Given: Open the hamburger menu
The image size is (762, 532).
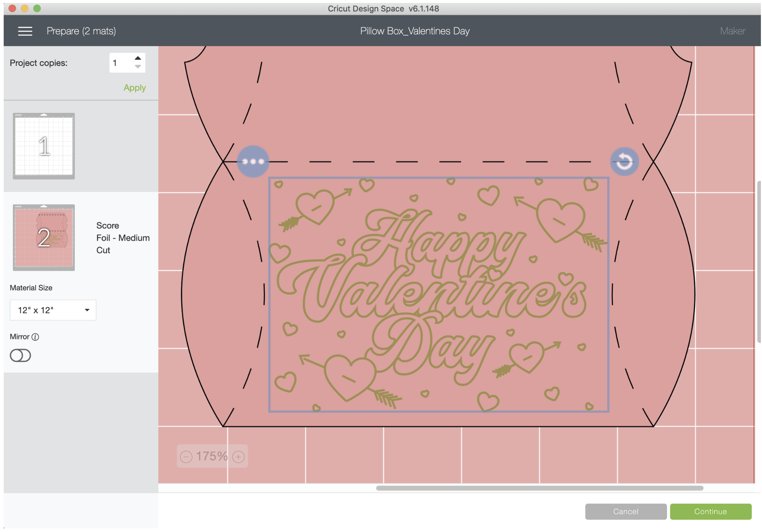Looking at the screenshot, I should tap(25, 31).
